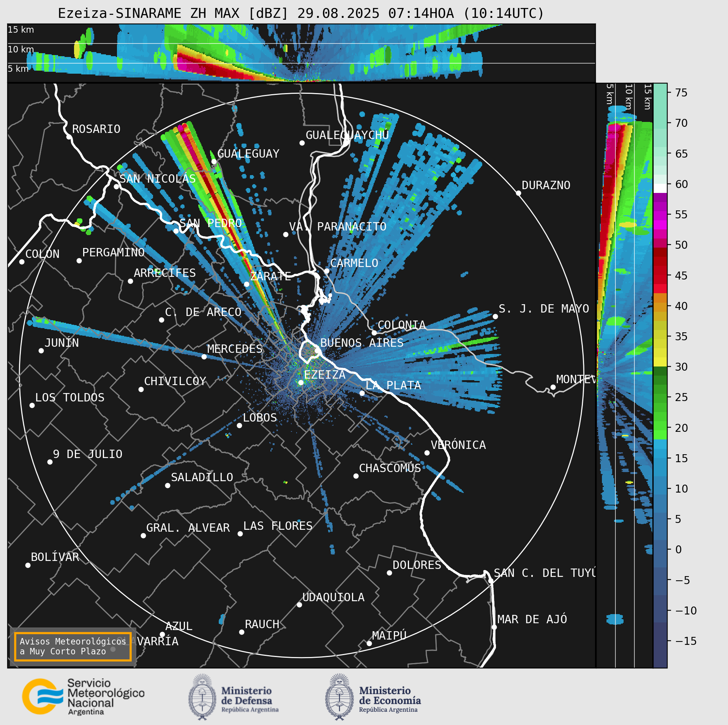Click the 10 km line in top cross-section
Image resolution: width=728 pixels, height=725 pixels.
coord(301,43)
